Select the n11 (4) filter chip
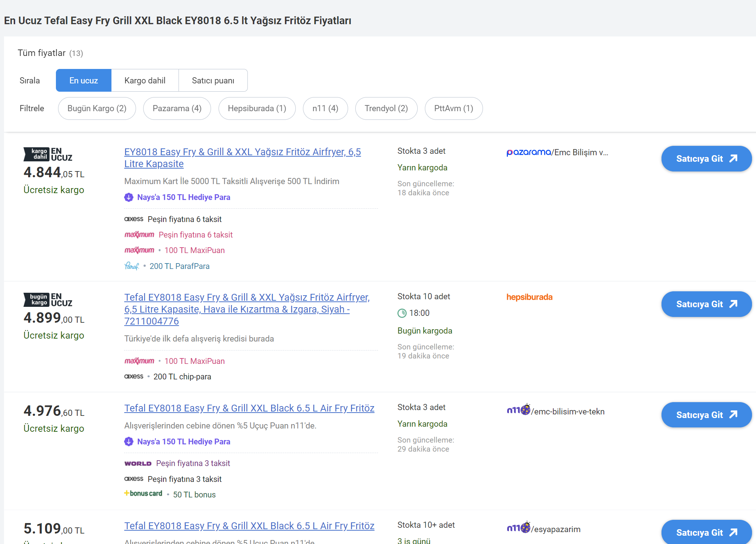The height and width of the screenshot is (544, 756). pos(325,108)
